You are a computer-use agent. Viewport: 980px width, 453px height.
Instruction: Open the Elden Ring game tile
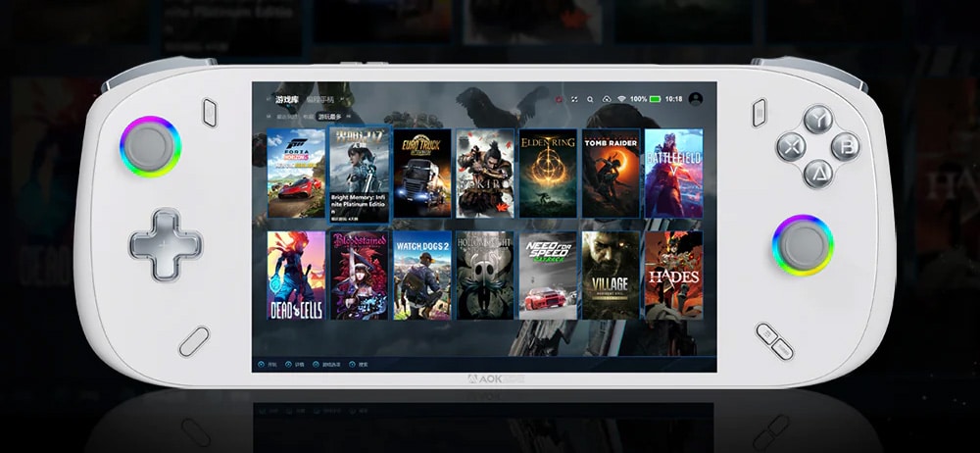coord(548,173)
